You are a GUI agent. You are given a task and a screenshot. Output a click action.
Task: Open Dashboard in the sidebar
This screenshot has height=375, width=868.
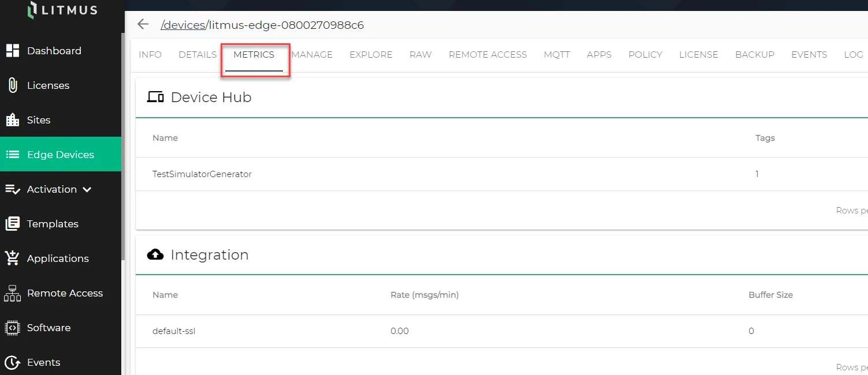pos(61,51)
